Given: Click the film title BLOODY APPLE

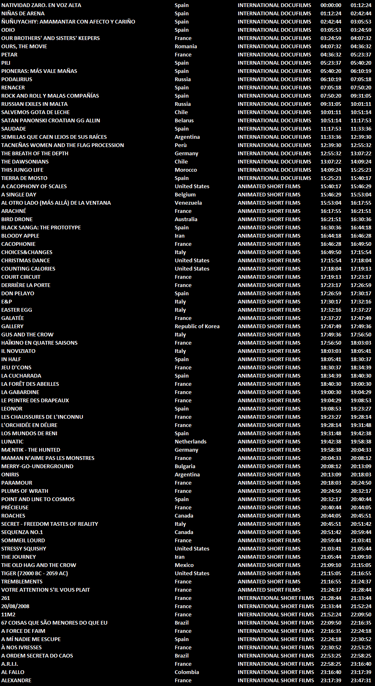Looking at the screenshot, I should click(x=20, y=235).
